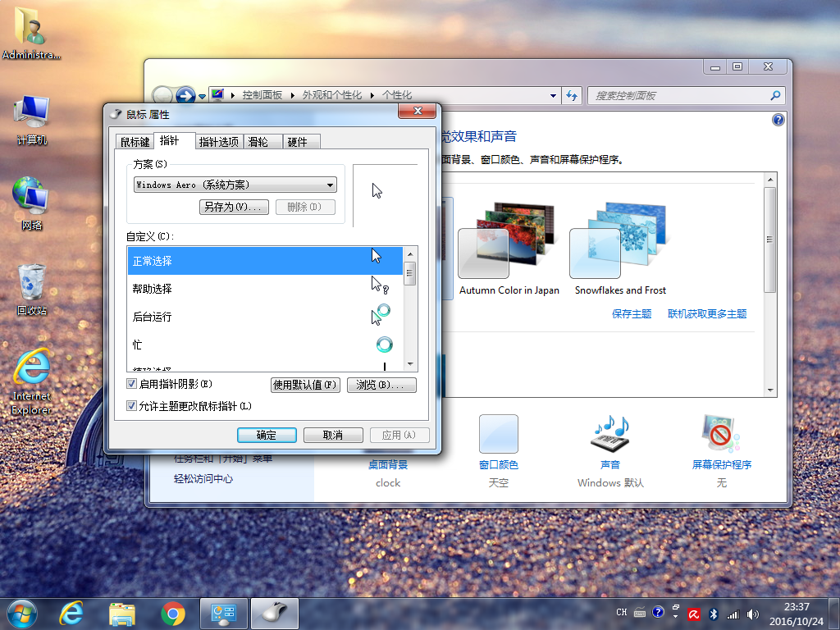Click the CH language indicator
Image resolution: width=840 pixels, height=630 pixels.
pos(622,612)
